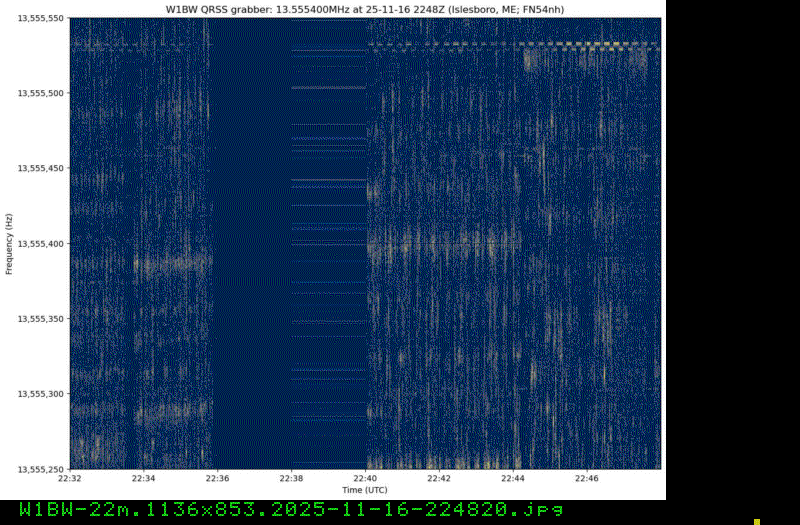Click the small yellow marker in bottom corner

[x=757, y=521]
